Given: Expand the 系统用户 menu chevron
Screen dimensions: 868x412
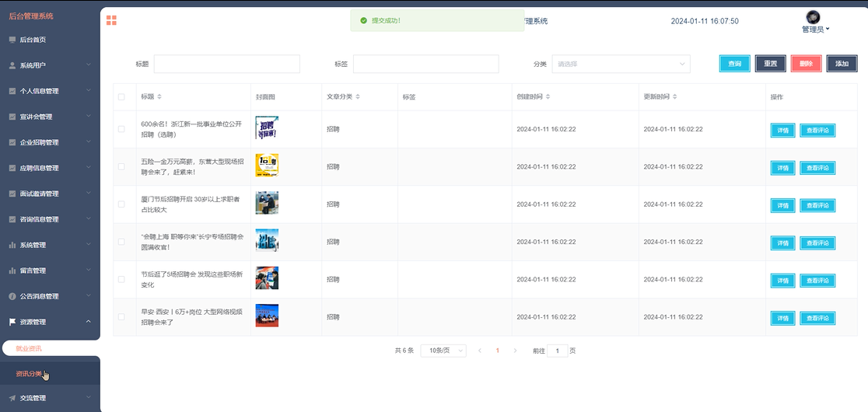Looking at the screenshot, I should click(x=89, y=65).
